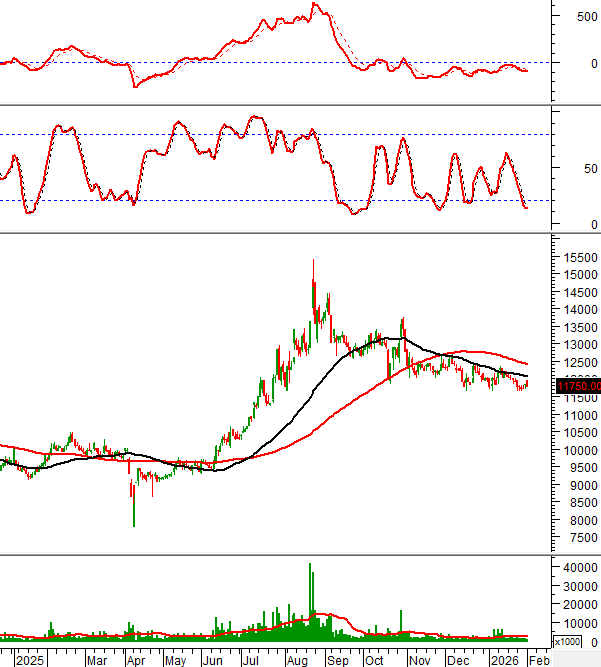Click the 13000 price axis label
The width and height of the screenshot is (601, 667).
[577, 345]
